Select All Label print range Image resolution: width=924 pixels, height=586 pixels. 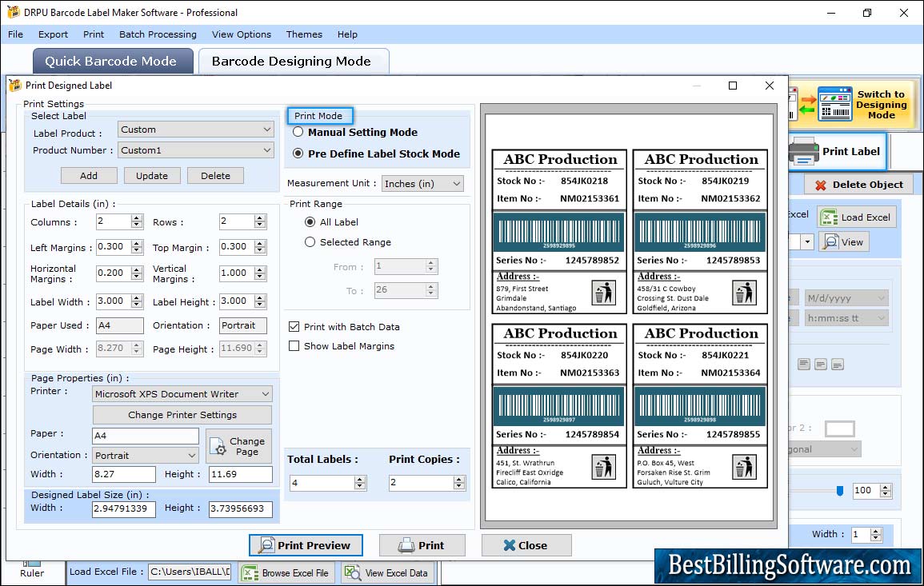click(x=310, y=222)
